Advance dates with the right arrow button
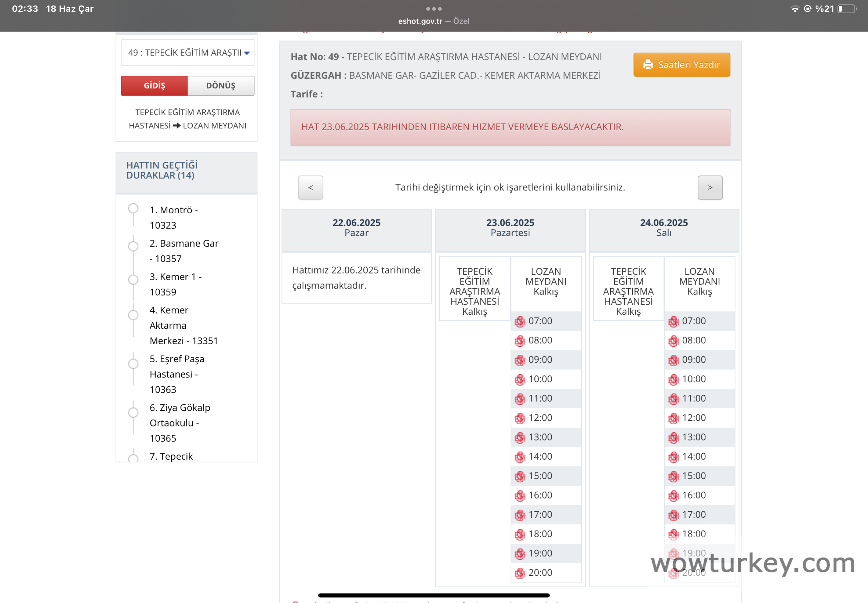Image resolution: width=868 pixels, height=603 pixels. pyautogui.click(x=710, y=188)
